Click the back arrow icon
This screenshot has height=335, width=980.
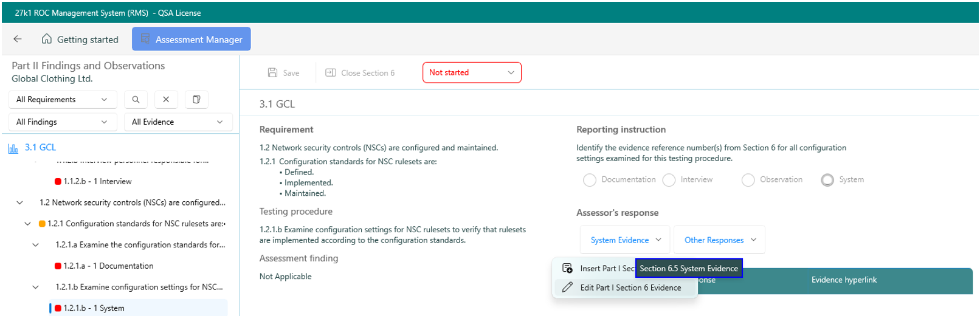point(18,39)
